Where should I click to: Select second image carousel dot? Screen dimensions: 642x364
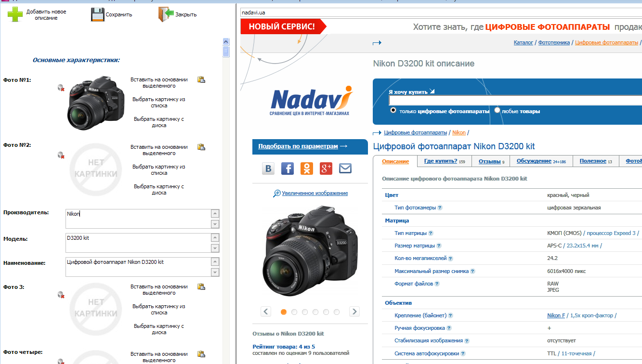294,312
